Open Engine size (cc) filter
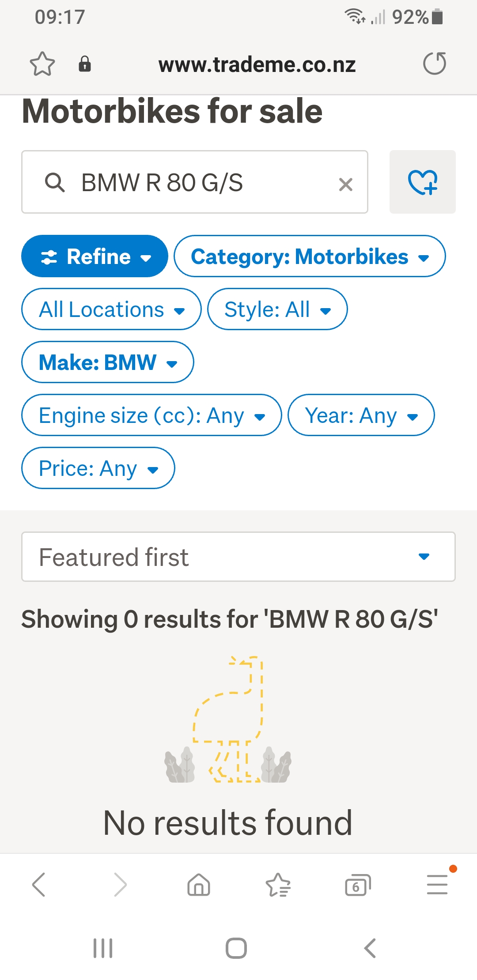The width and height of the screenshot is (477, 980). [151, 415]
